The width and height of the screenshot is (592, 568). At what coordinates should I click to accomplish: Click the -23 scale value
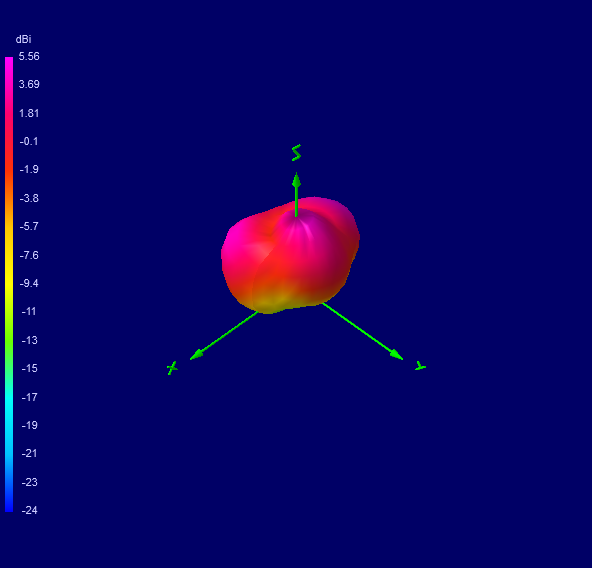29,482
